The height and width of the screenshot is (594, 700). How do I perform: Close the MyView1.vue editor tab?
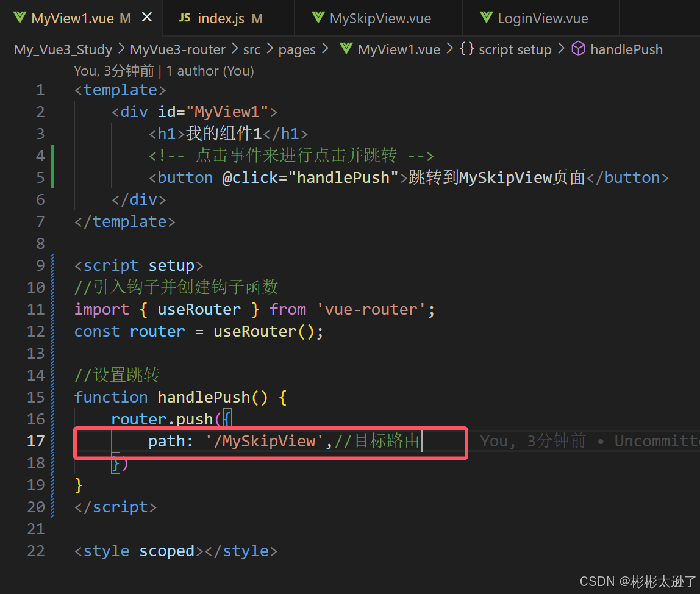click(146, 18)
